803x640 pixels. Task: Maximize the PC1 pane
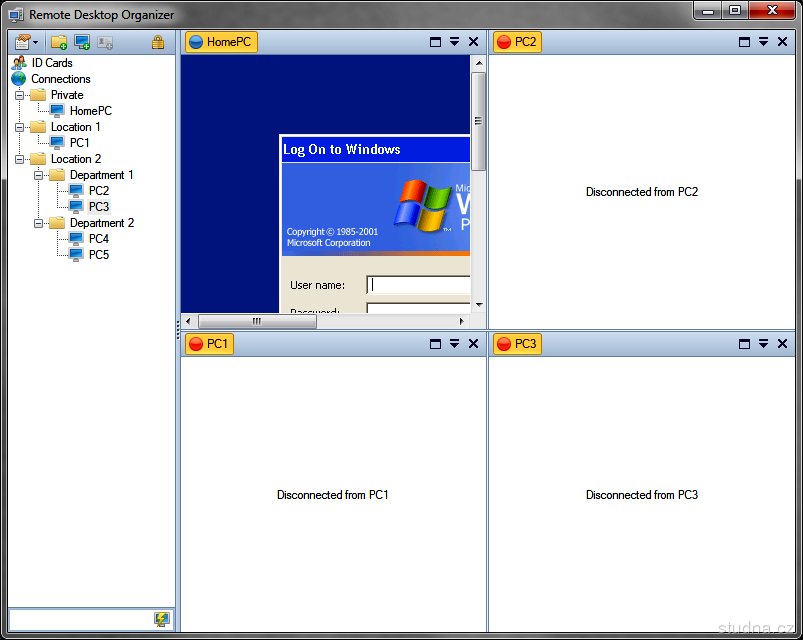point(435,344)
